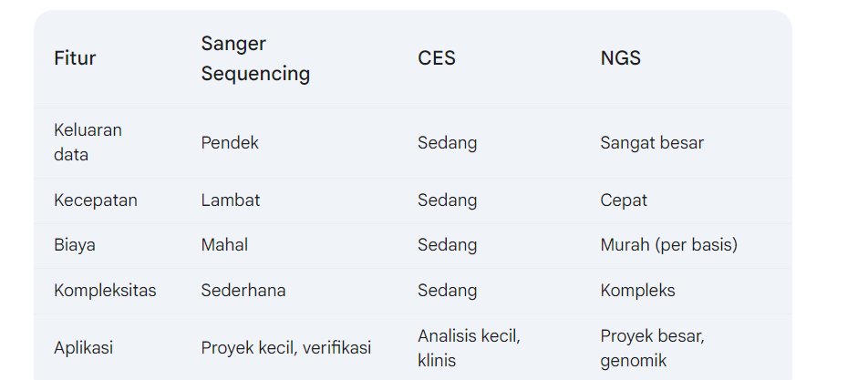Image resolution: width=868 pixels, height=380 pixels.
Task: Select the Analisis kecil, klinis cell
Action: [x=469, y=348]
